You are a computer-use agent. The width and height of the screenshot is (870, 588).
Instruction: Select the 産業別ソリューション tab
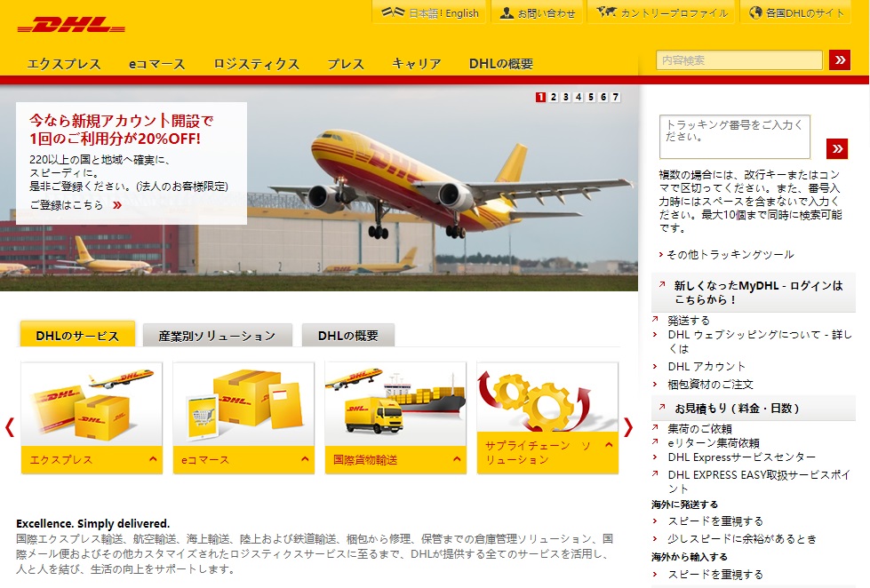coord(217,335)
